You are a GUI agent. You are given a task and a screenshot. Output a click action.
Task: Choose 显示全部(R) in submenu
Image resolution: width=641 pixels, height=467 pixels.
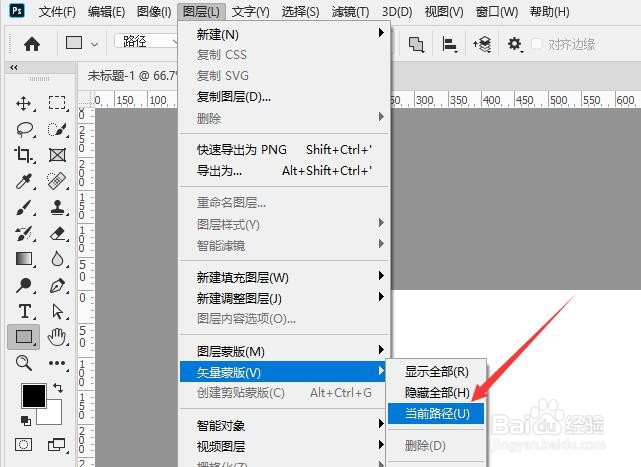436,371
